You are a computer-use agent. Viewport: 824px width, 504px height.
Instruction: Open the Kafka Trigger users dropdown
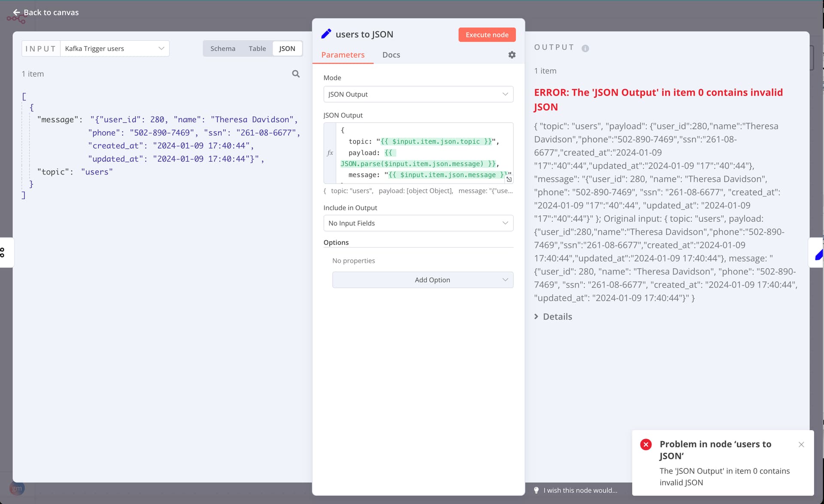(115, 48)
